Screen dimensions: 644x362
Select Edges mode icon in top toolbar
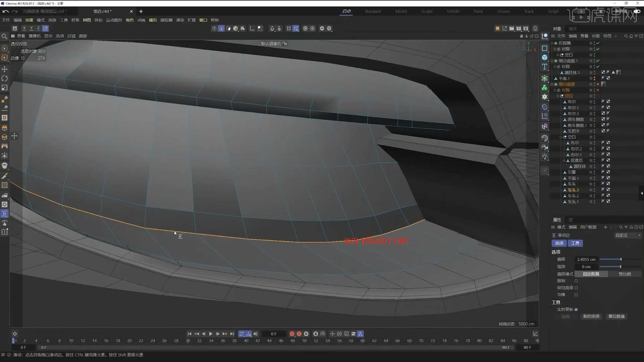(221, 28)
